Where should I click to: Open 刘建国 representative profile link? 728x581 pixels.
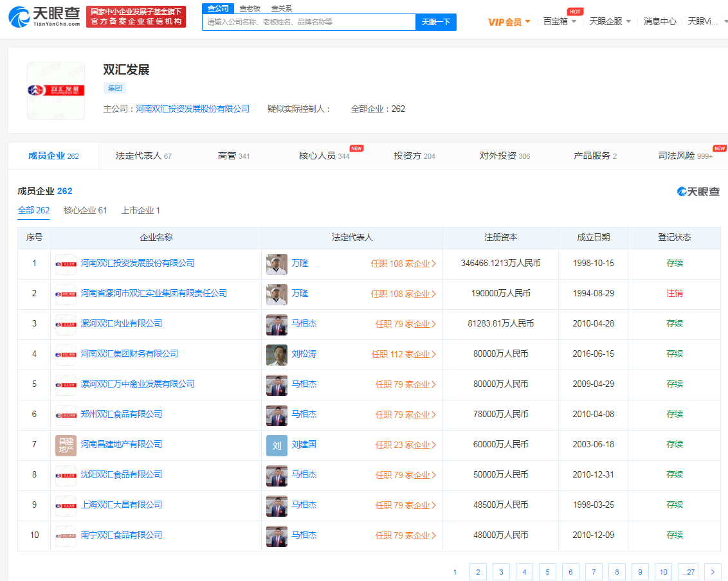pyautogui.click(x=304, y=444)
